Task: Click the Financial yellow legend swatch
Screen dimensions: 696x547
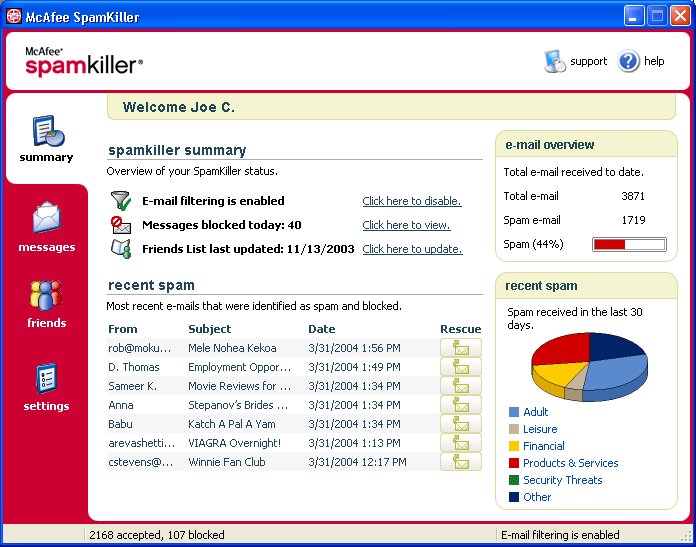Action: coord(514,446)
